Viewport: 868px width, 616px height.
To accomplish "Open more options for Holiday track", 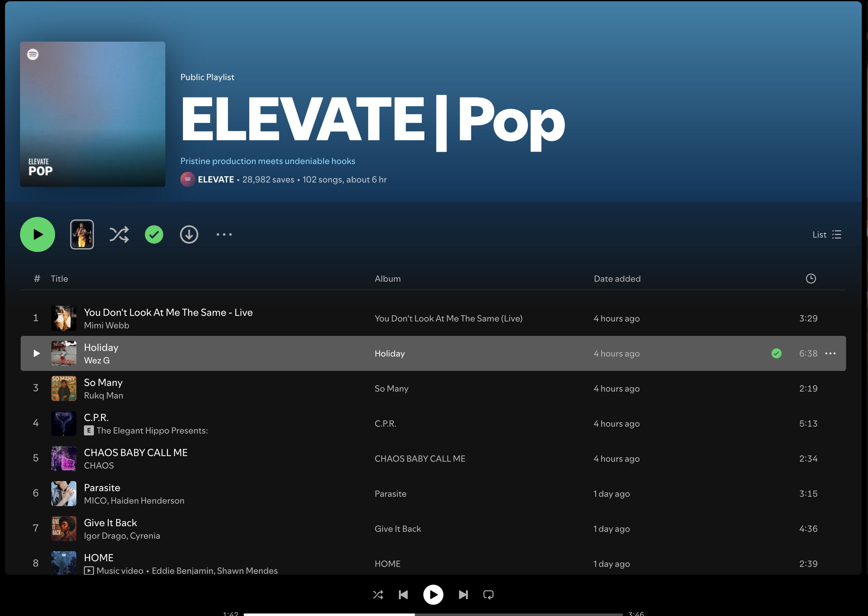I will pos(830,353).
